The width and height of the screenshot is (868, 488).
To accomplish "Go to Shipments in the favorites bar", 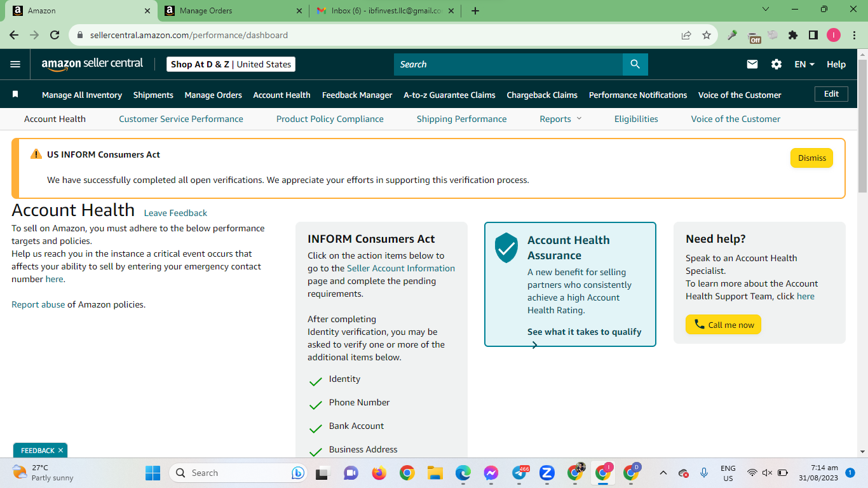I will coord(153,95).
